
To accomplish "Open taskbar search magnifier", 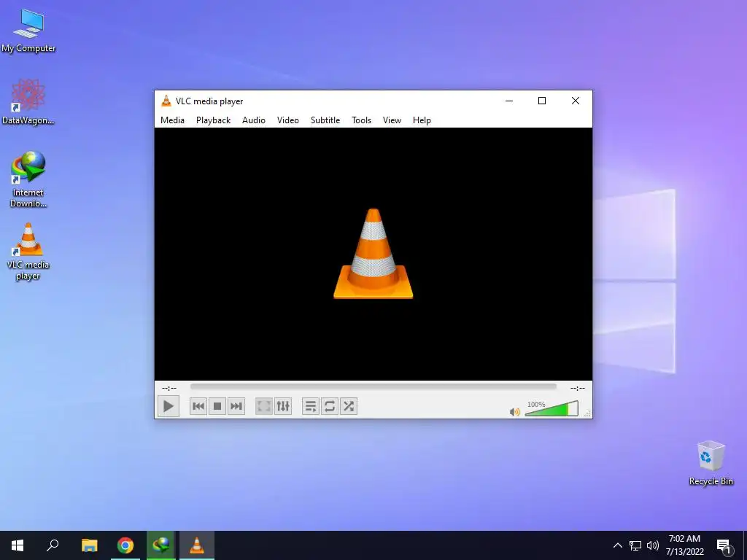I will pyautogui.click(x=53, y=545).
